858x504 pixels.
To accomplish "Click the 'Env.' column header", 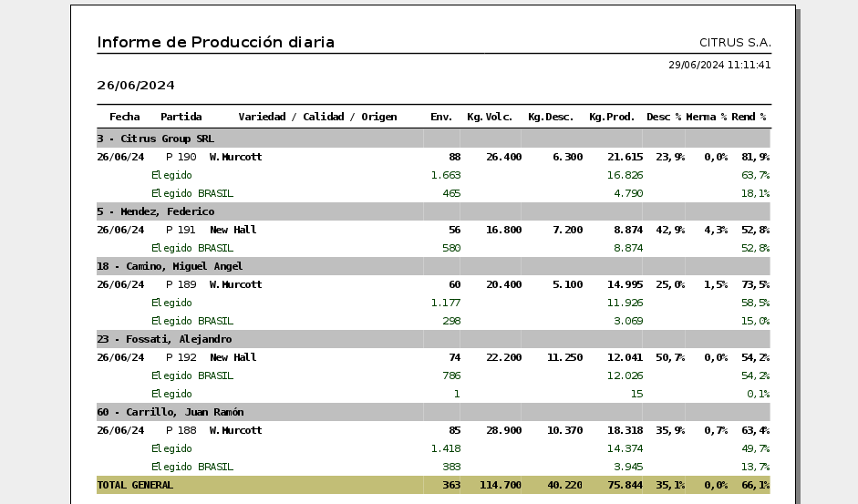I will (441, 117).
